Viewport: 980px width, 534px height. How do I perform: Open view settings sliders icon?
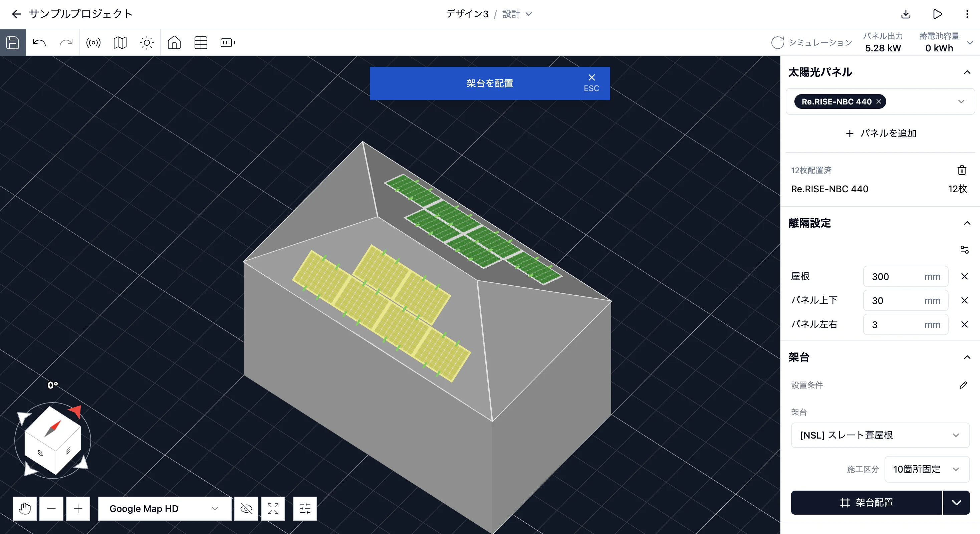(x=305, y=509)
